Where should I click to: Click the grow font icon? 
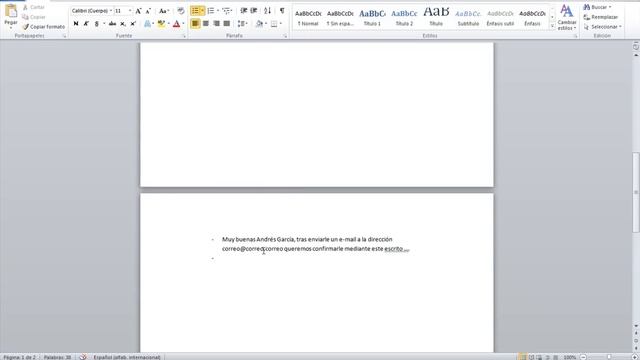pos(138,11)
